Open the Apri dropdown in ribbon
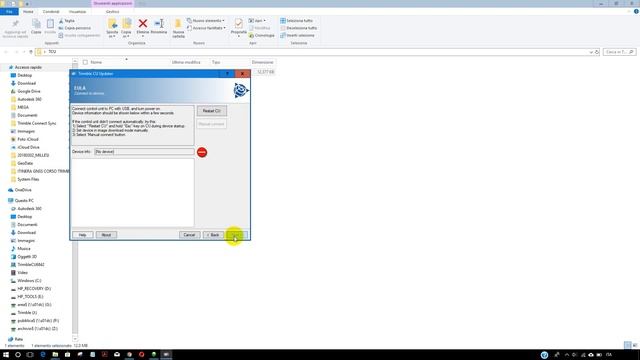The width and height of the screenshot is (640, 360). pos(257,20)
